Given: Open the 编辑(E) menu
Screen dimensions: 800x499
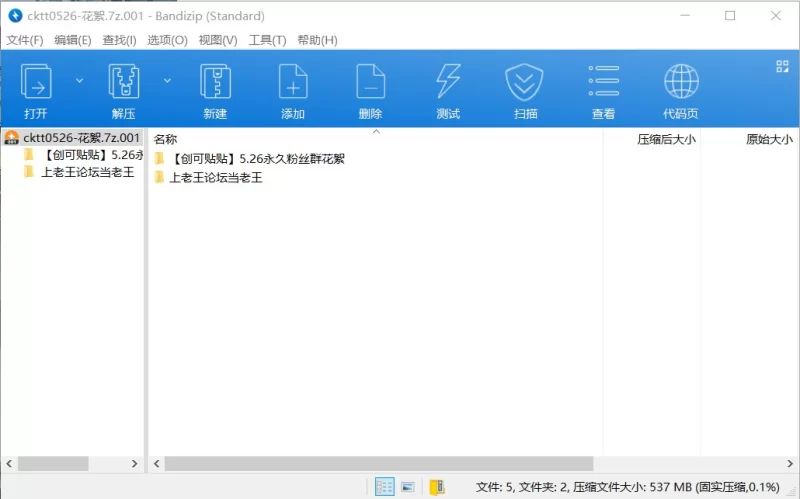Looking at the screenshot, I should (x=72, y=40).
